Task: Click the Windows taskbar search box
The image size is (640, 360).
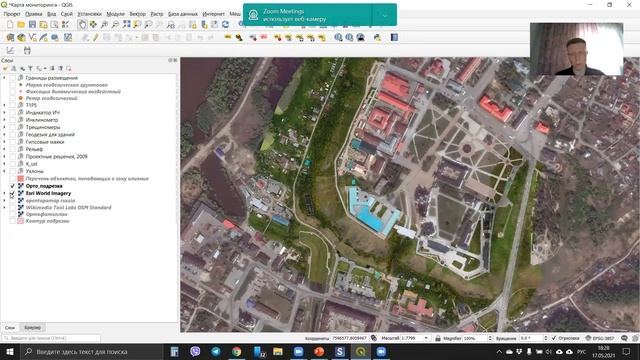Action: tap(91, 351)
